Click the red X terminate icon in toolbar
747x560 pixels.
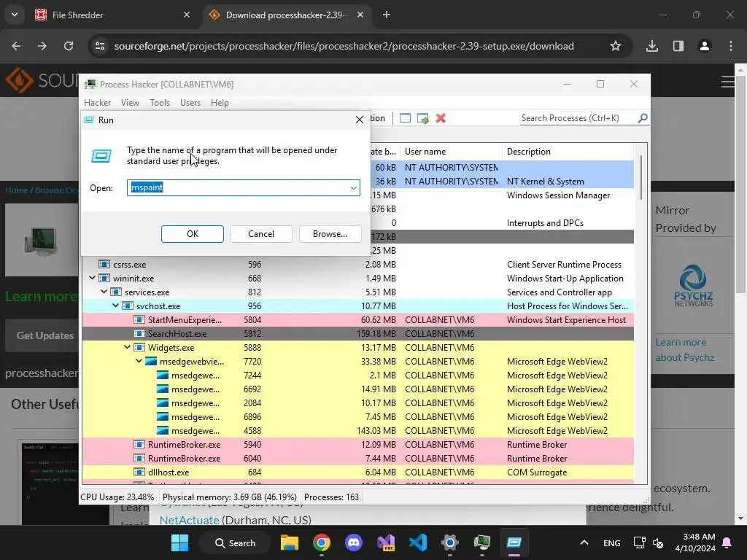coord(441,118)
